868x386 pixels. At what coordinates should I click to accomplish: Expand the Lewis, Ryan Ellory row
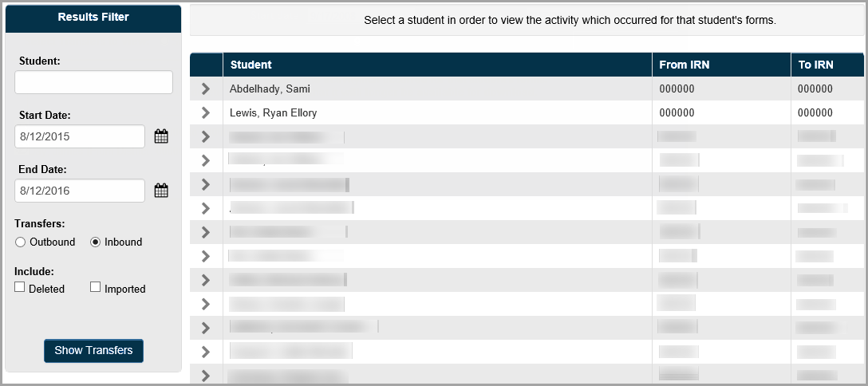(x=206, y=112)
